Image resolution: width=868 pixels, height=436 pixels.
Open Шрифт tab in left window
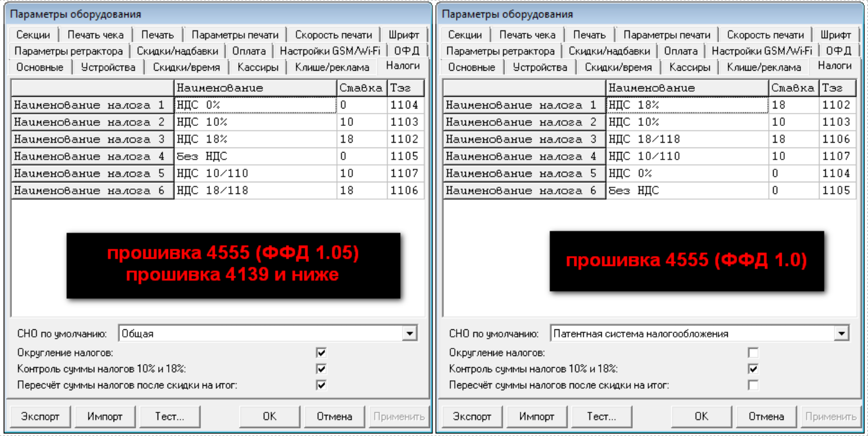coord(403,35)
